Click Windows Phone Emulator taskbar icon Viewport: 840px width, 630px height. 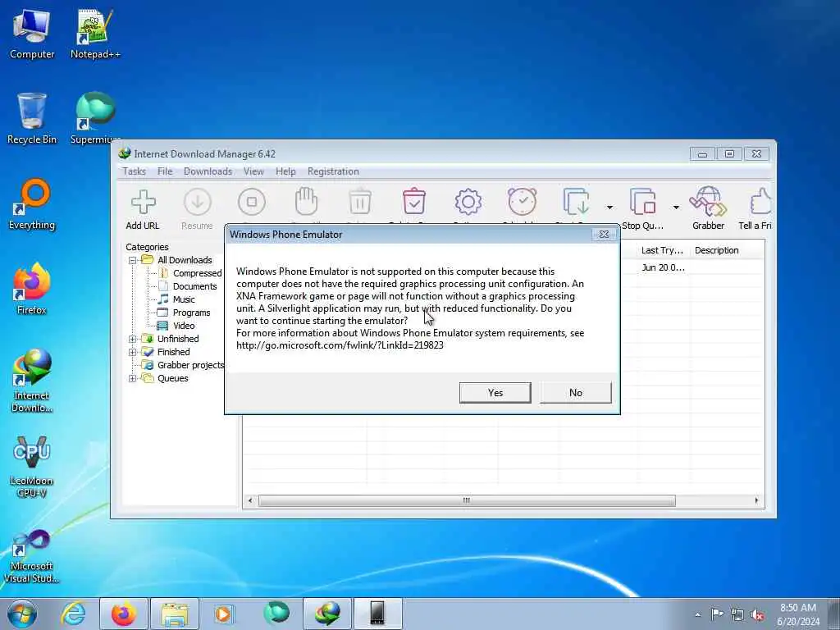377,614
